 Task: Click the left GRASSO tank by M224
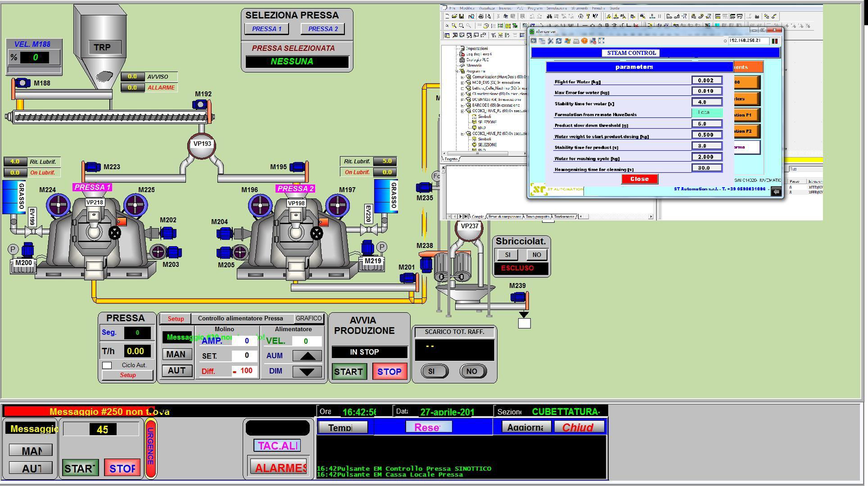pos(14,196)
